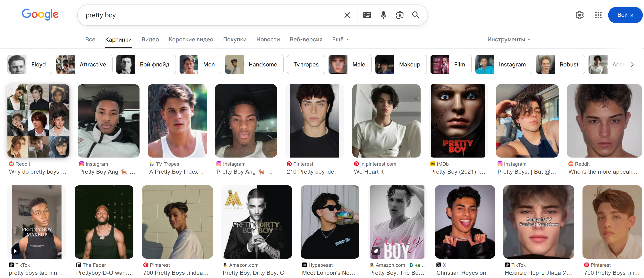Image resolution: width=644 pixels, height=278 pixels.
Task: Select the Tv tropes suggestion chip
Action: (x=306, y=65)
